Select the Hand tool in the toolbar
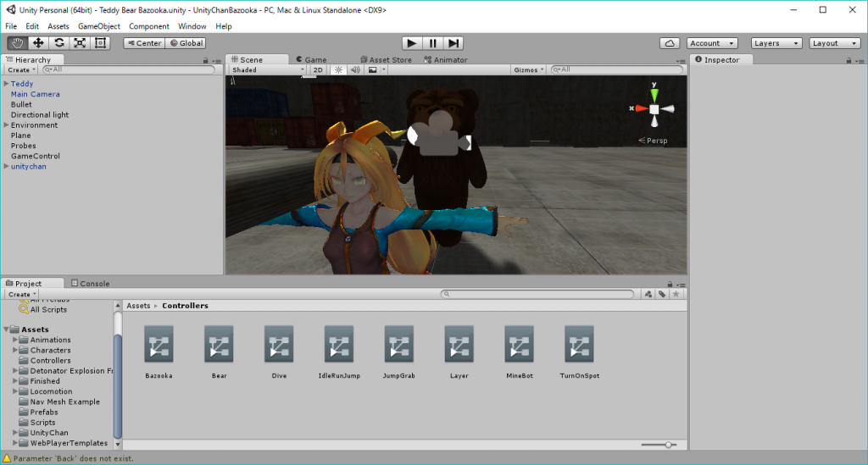This screenshot has height=465, width=868. pos(17,42)
